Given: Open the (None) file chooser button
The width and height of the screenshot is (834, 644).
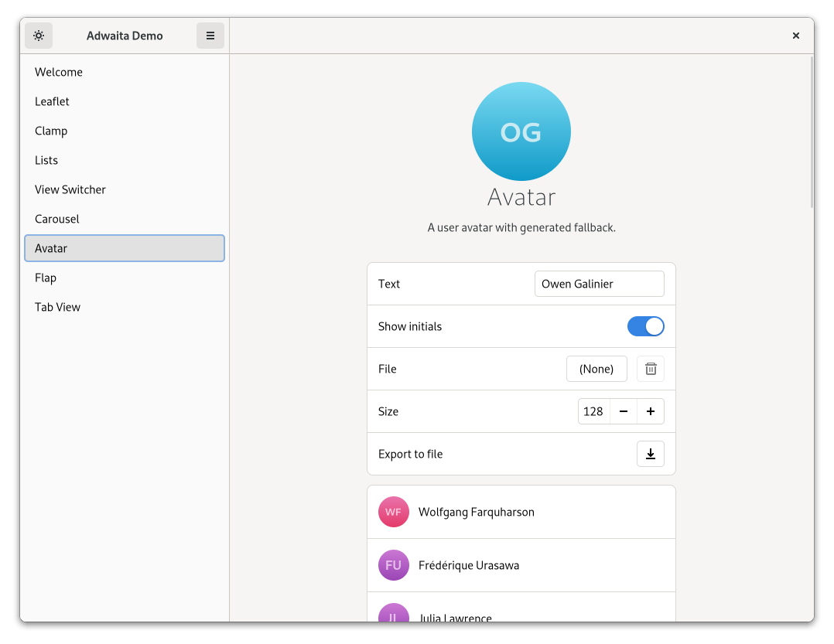Looking at the screenshot, I should [x=596, y=369].
